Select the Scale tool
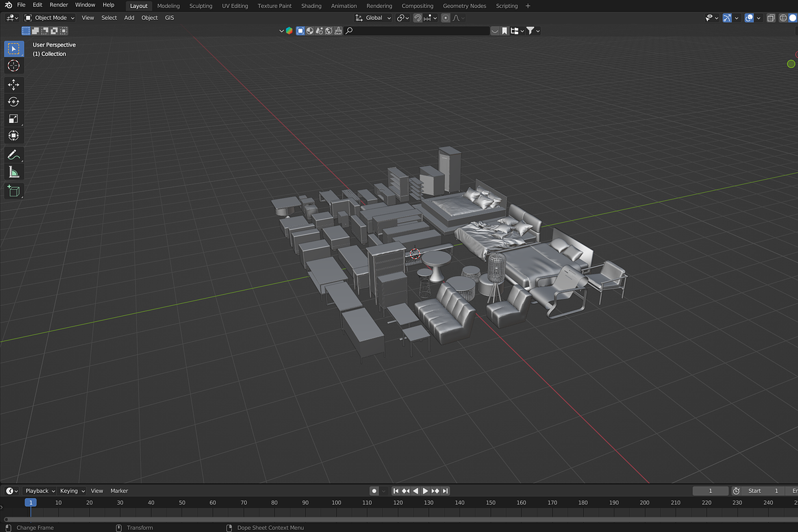 (x=14, y=119)
